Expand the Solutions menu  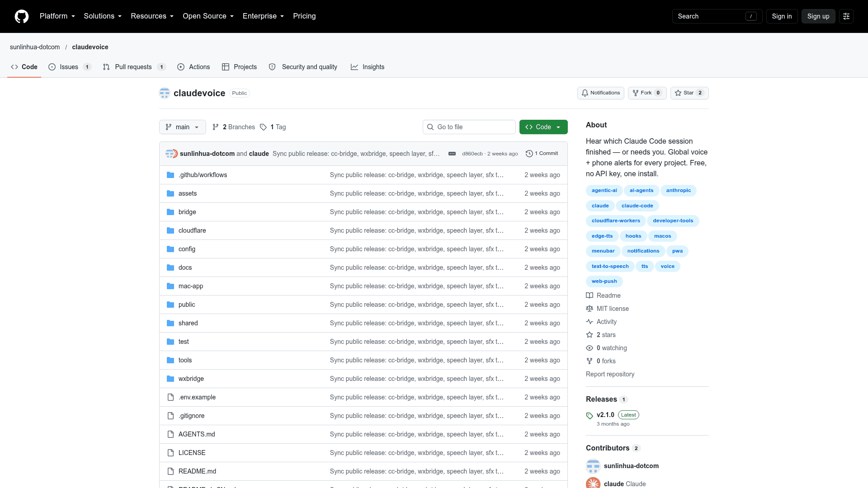pyautogui.click(x=103, y=16)
